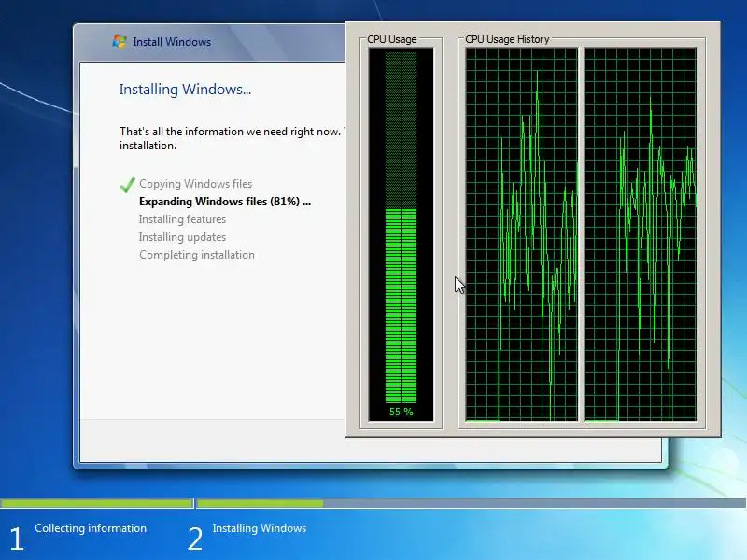Viewport: 747px width, 560px height.
Task: Click Expanding Windows files (81%) step
Action: (x=225, y=202)
